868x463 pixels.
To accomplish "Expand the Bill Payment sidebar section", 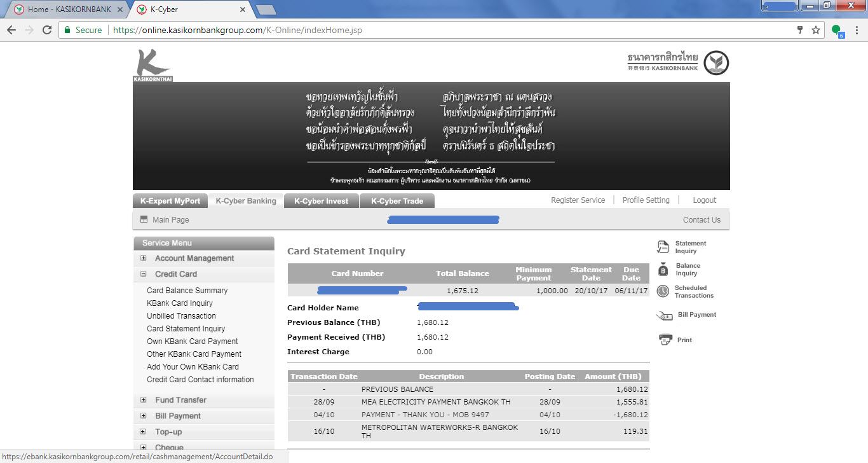I will click(144, 416).
